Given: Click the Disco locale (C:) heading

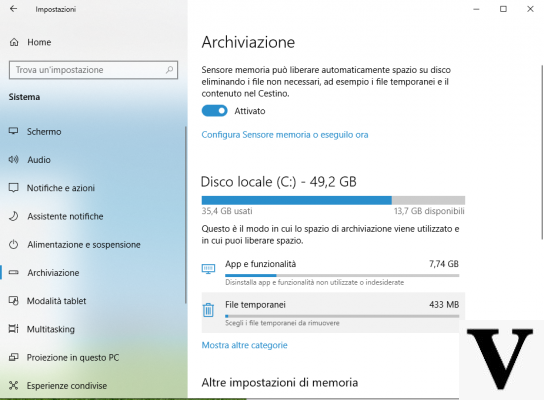Looking at the screenshot, I should pyautogui.click(x=279, y=182).
